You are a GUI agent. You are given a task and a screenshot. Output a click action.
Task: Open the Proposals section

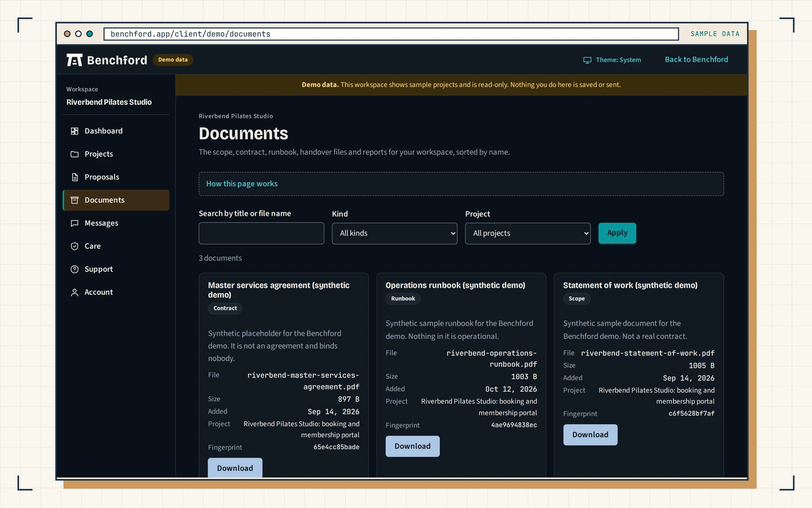coord(116,177)
